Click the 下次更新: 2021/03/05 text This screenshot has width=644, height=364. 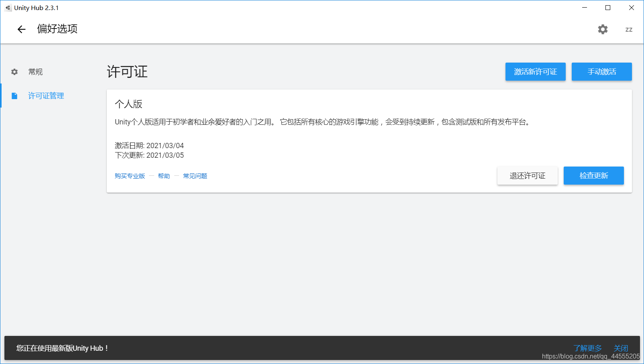pos(149,155)
